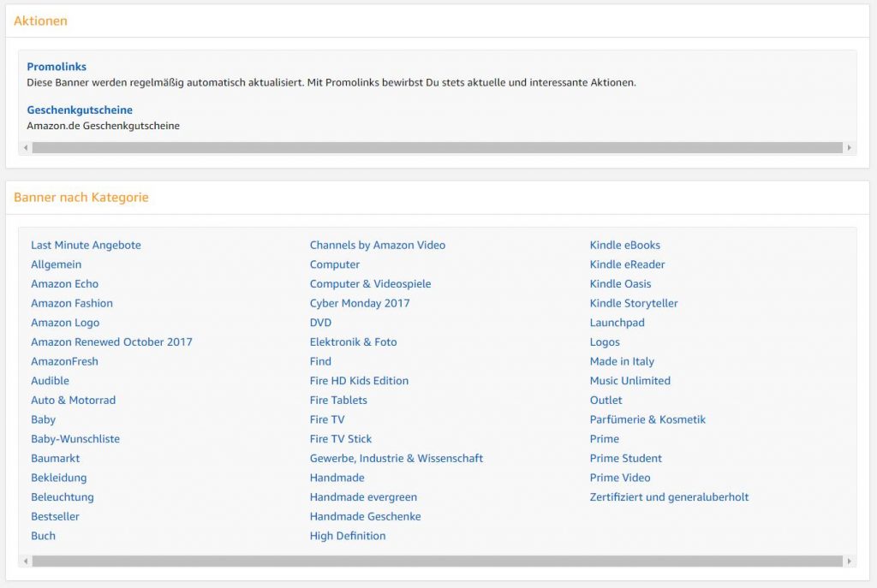This screenshot has height=588, width=877.
Task: Open Made in Italy banners
Action: coord(622,361)
